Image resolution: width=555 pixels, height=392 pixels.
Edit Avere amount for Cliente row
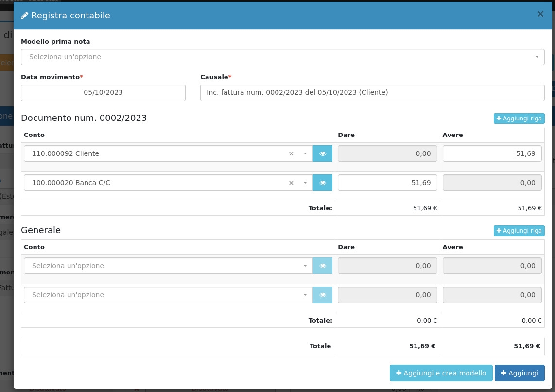tap(492, 153)
